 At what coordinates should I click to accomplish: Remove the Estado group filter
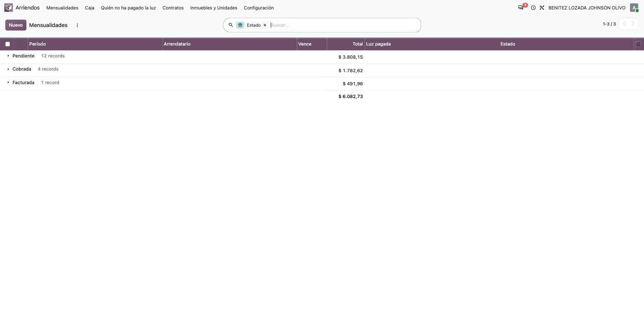tap(265, 25)
